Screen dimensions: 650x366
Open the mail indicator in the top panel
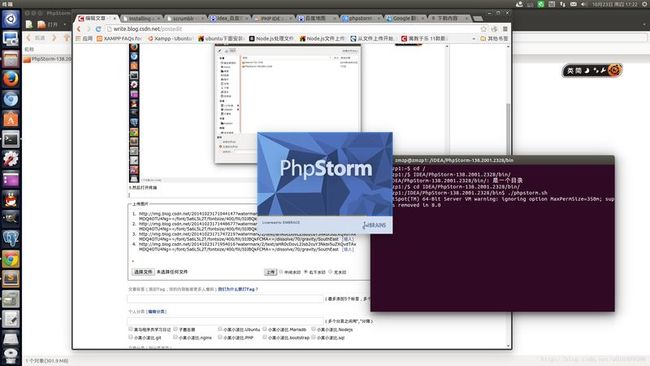click(x=573, y=4)
